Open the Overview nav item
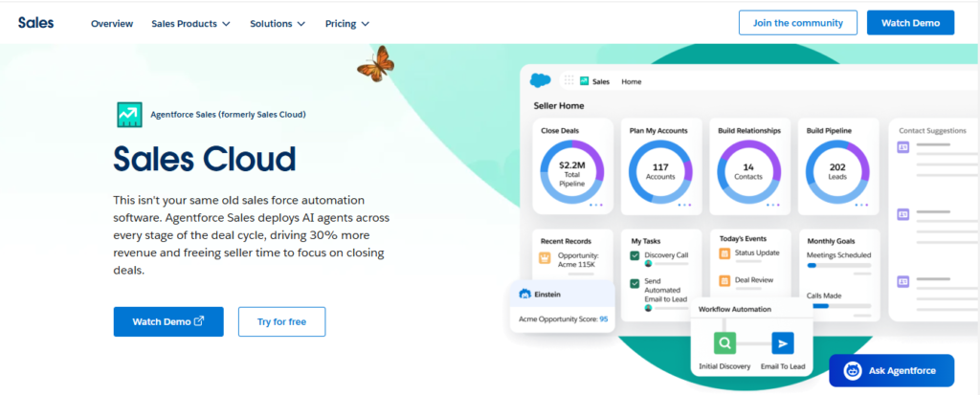The image size is (980, 395). (112, 24)
